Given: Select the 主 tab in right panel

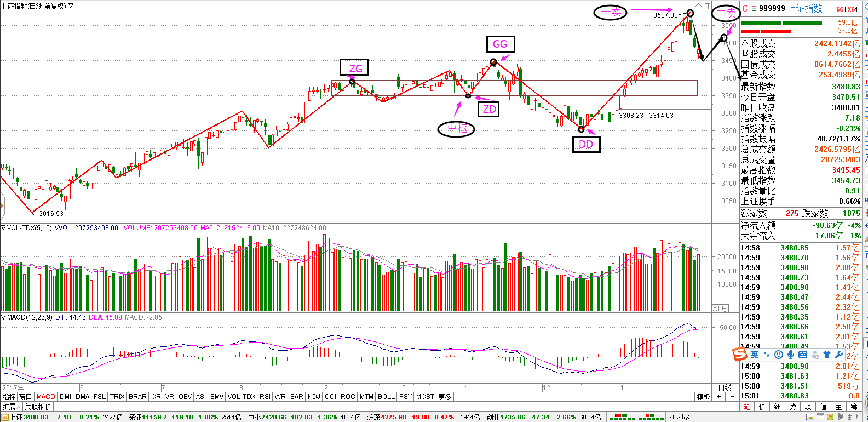Looking at the screenshot, I should (839, 407).
